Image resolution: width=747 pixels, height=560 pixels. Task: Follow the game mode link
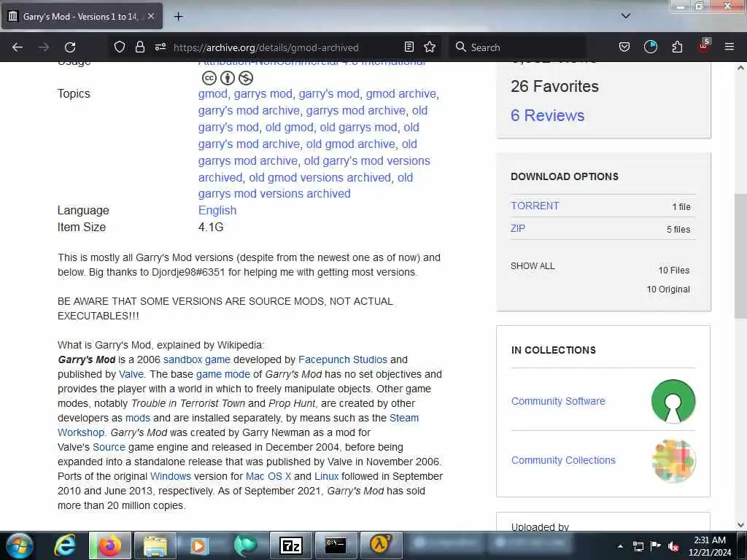[223, 374]
